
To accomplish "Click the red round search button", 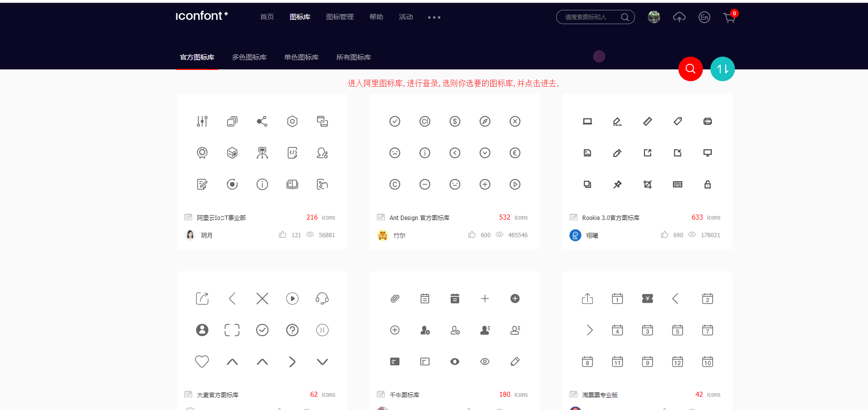I will click(691, 69).
